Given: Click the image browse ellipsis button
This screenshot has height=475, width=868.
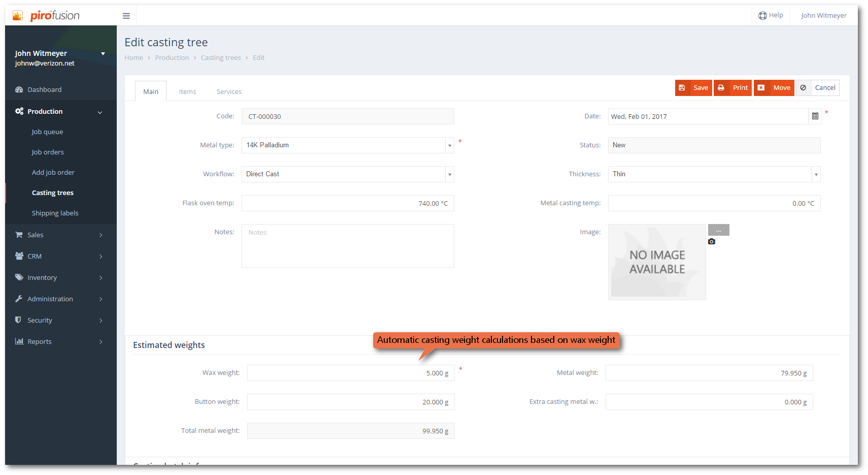Looking at the screenshot, I should coord(719,230).
